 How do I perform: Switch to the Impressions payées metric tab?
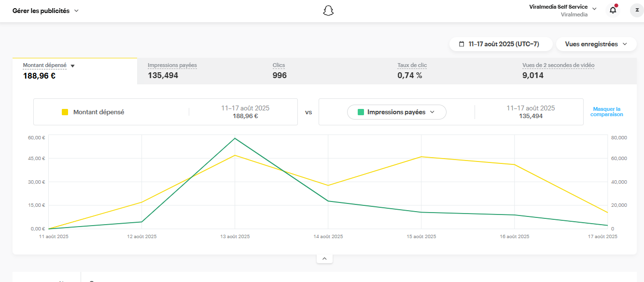172,70
